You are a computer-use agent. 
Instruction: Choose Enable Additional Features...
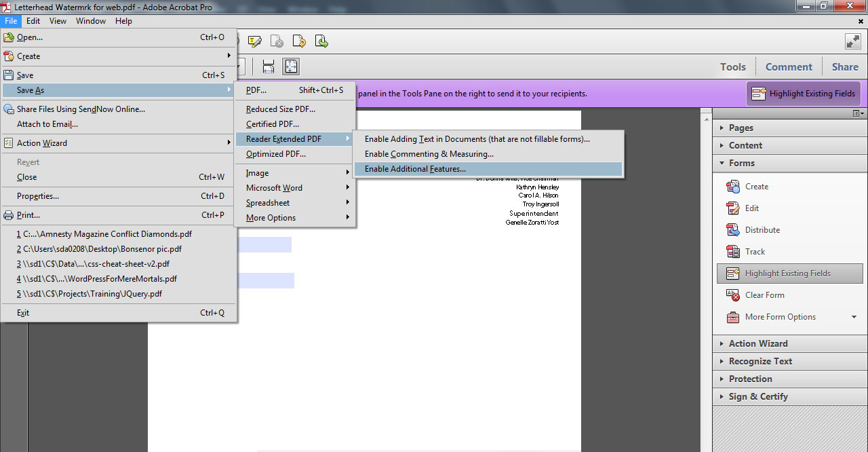[488, 169]
